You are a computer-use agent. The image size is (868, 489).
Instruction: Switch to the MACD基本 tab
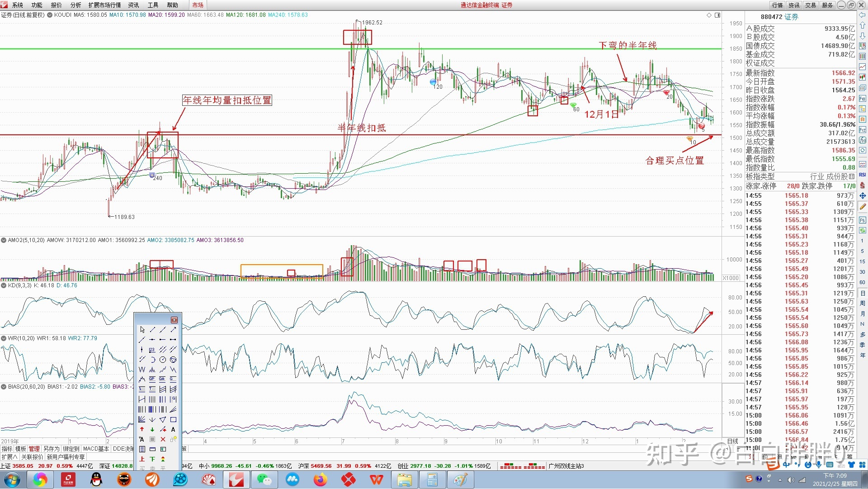pyautogui.click(x=96, y=449)
